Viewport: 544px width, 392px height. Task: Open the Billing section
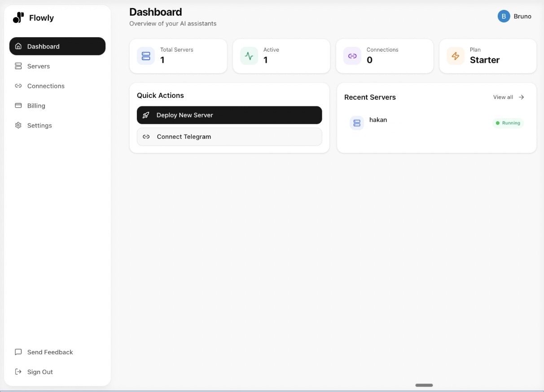click(36, 106)
